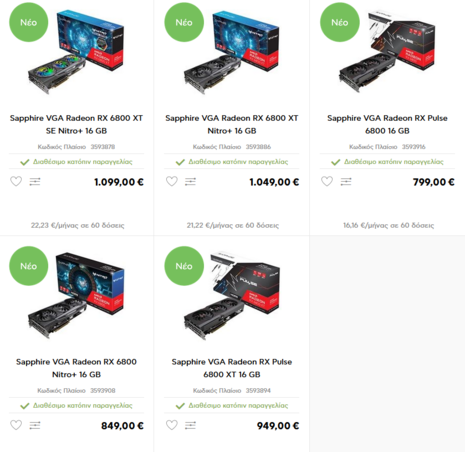Click the RX Pulse 6800 XT product image

point(232,296)
